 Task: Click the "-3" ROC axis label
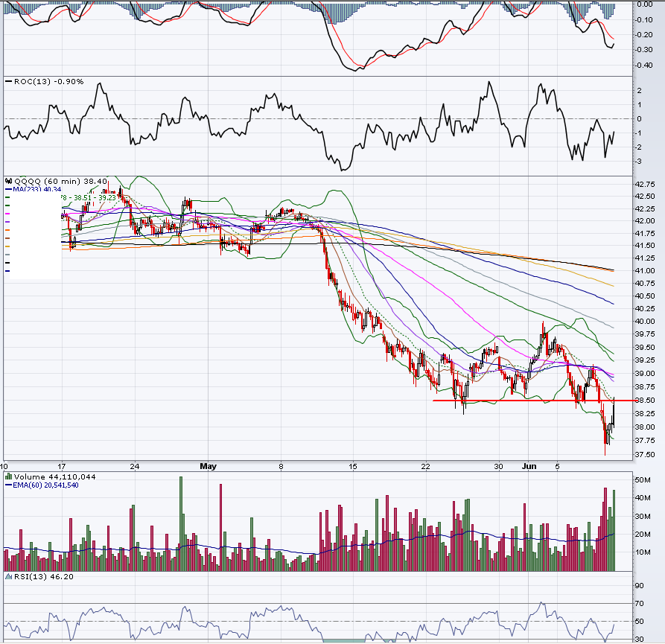638,162
